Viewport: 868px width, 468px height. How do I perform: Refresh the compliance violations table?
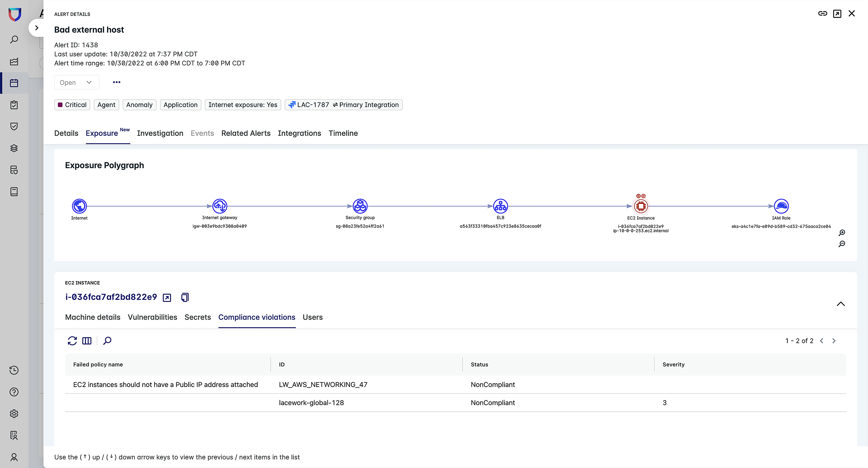72,341
